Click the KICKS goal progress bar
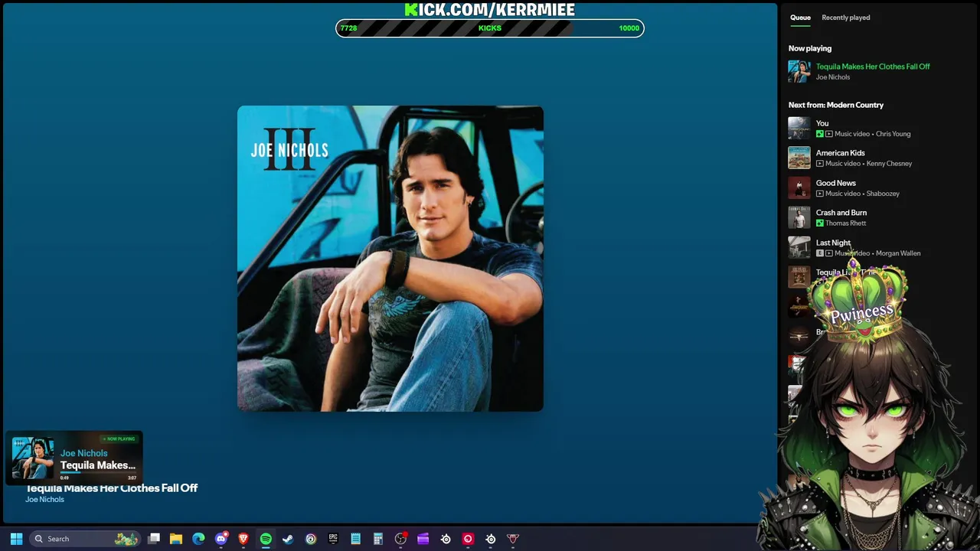The width and height of the screenshot is (980, 551). (490, 28)
